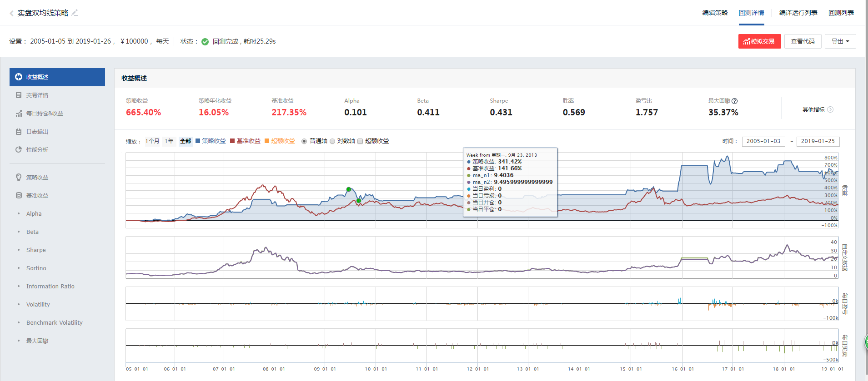
Task: Click the profit-loss ratio value 1.757
Action: click(x=647, y=112)
